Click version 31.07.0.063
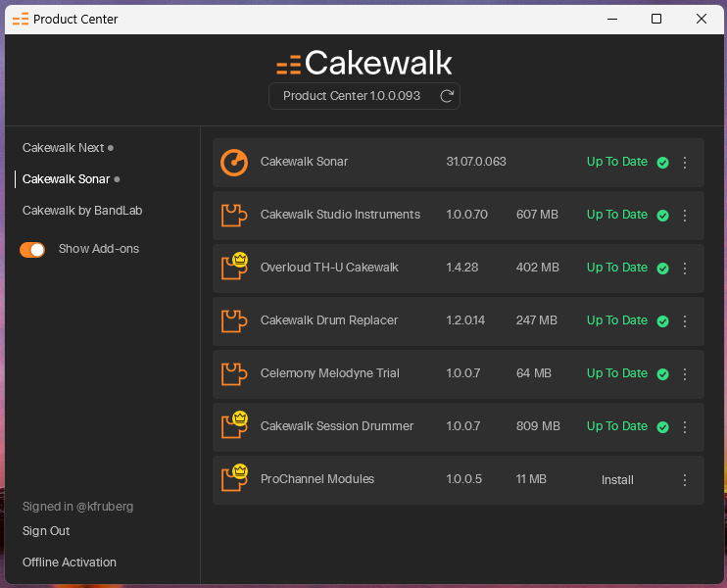The width and height of the screenshot is (727, 588). (476, 162)
